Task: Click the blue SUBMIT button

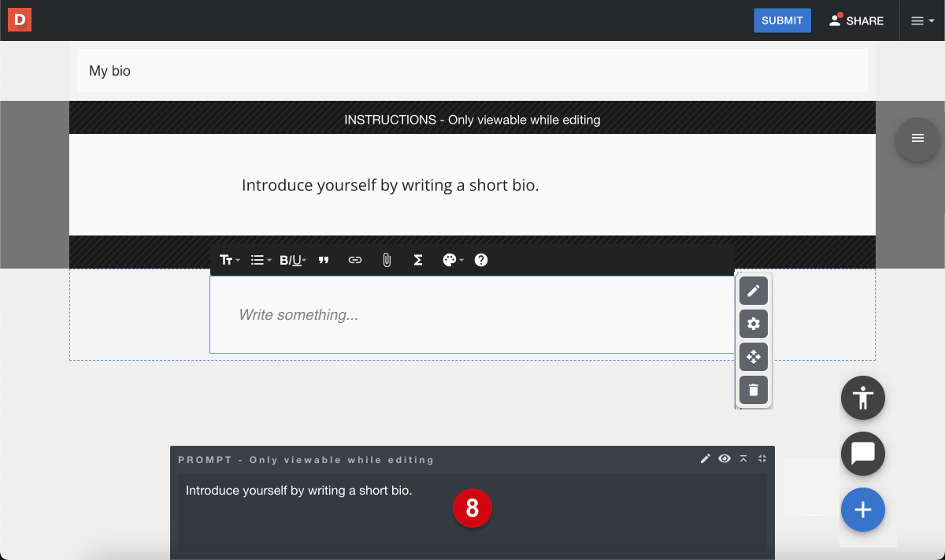Action: 782,20
